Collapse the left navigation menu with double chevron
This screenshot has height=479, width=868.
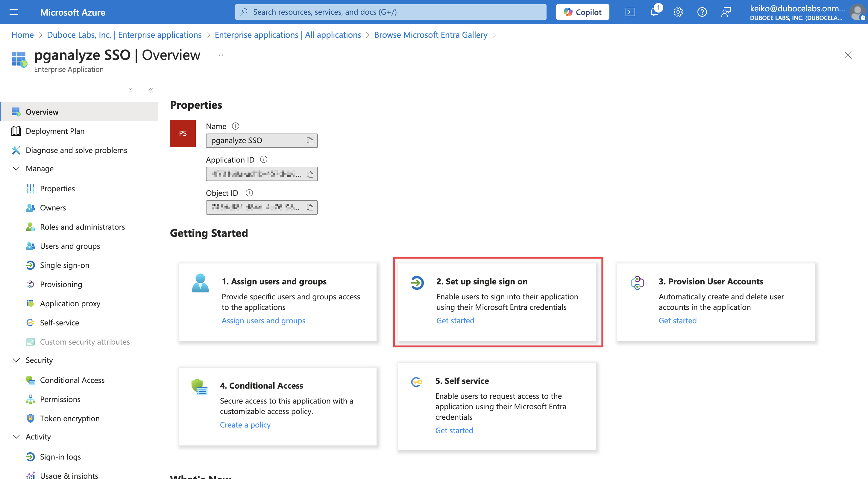click(x=151, y=90)
